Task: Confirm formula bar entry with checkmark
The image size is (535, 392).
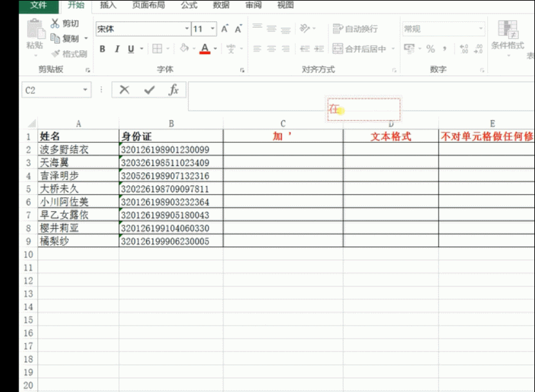Action: pyautogui.click(x=149, y=90)
